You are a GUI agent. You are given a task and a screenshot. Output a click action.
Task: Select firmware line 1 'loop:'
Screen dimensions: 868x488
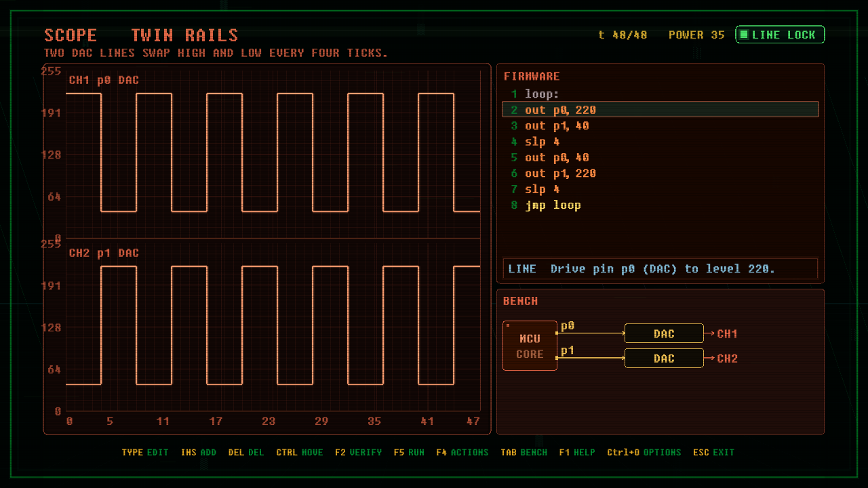(660, 94)
